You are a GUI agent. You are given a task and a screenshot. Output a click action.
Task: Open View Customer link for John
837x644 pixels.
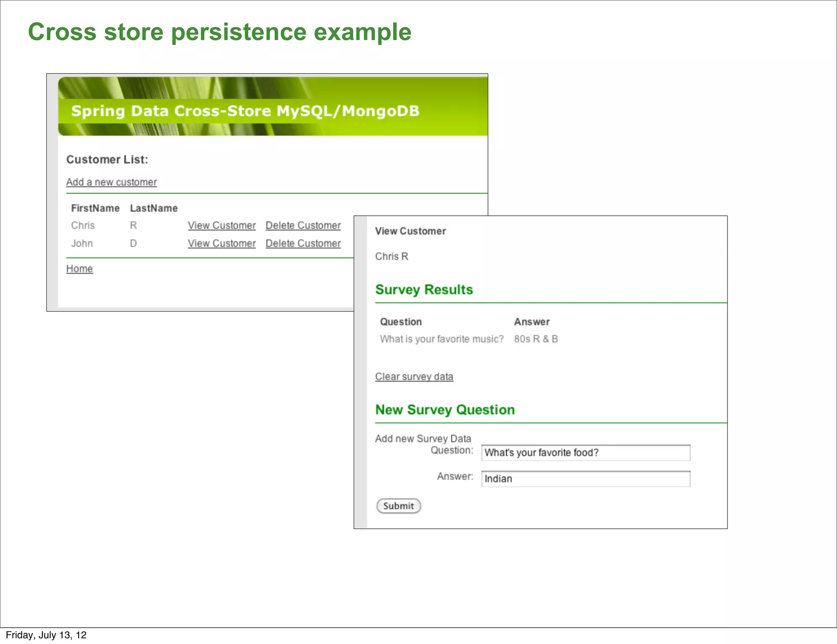tap(222, 243)
